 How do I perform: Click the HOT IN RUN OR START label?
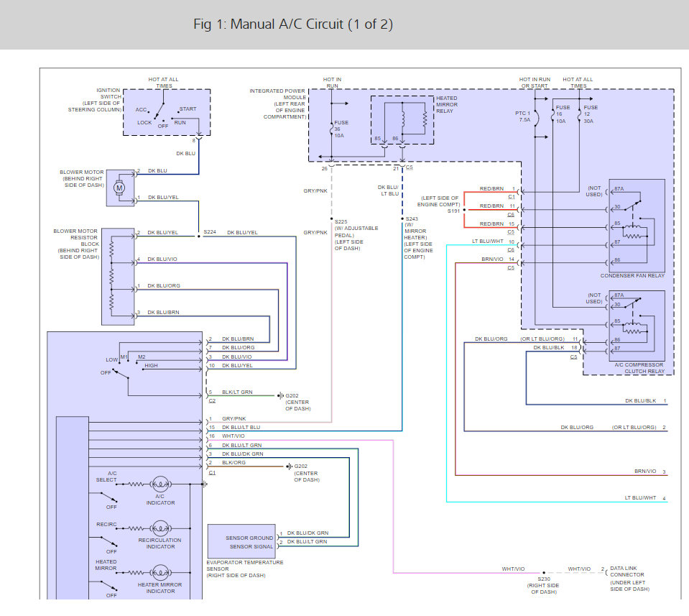coord(535,83)
